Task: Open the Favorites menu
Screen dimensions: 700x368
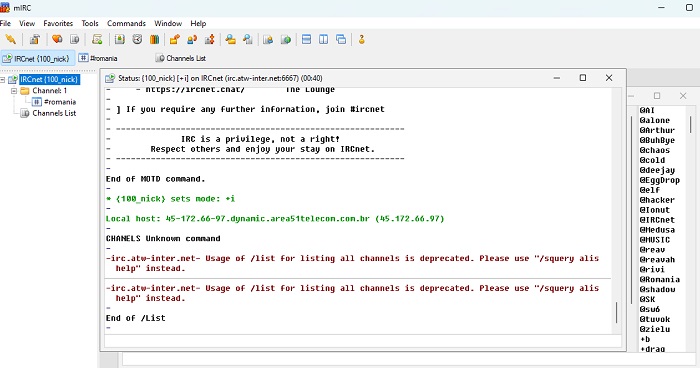Action: (58, 23)
